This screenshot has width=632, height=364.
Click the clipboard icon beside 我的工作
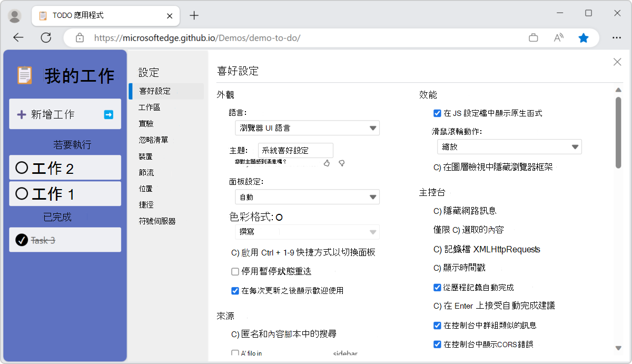coord(24,75)
